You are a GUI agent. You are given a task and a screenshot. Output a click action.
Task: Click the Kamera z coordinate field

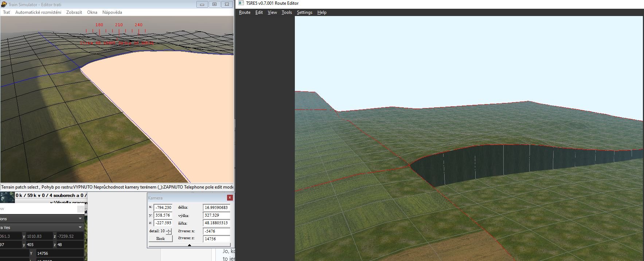(x=163, y=223)
